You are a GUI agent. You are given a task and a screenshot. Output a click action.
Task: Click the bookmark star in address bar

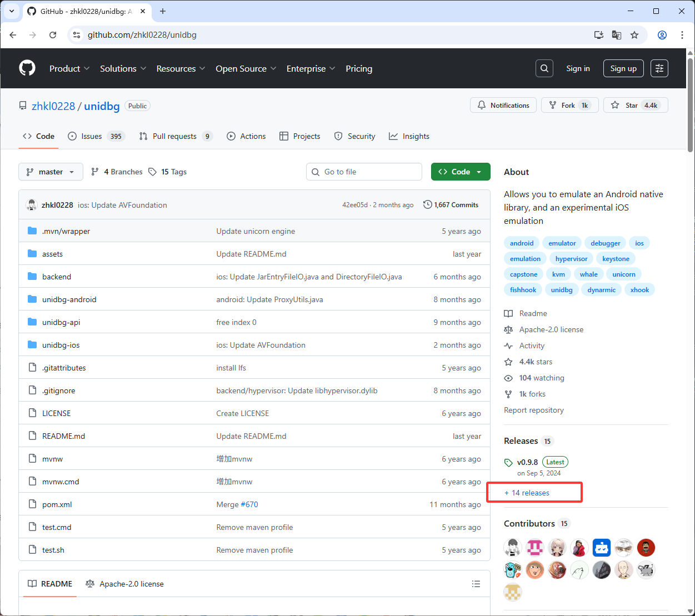coord(634,35)
